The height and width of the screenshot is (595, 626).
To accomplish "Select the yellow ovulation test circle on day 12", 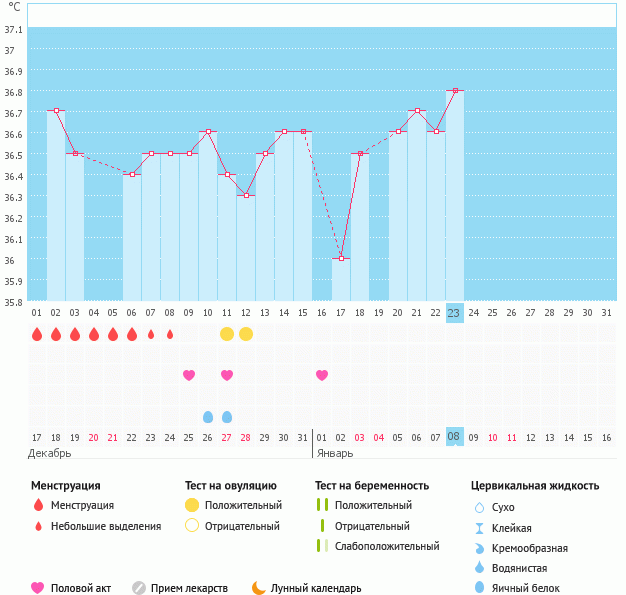I will tap(246, 333).
